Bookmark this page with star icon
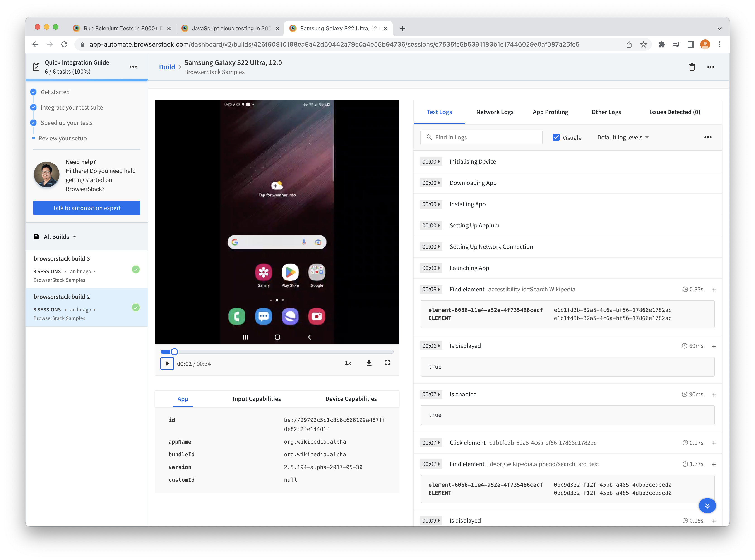The image size is (755, 560). 643,44
